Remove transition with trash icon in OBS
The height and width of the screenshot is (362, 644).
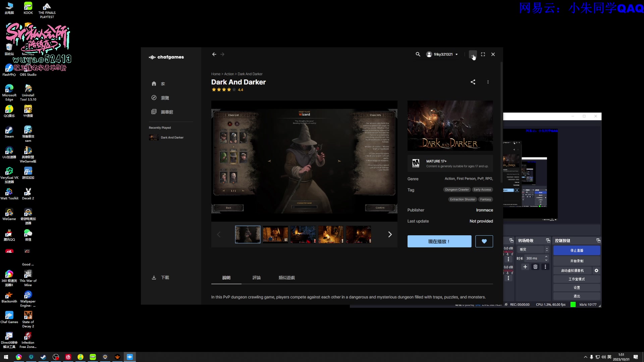(535, 267)
